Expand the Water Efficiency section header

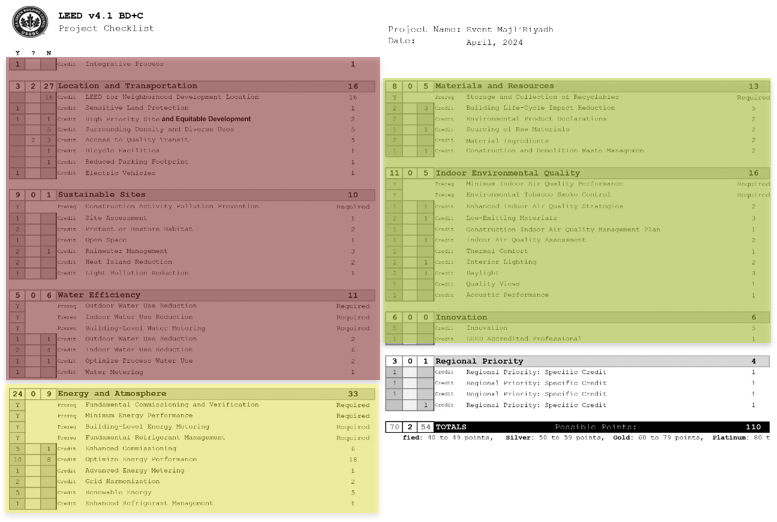pyautogui.click(x=99, y=295)
